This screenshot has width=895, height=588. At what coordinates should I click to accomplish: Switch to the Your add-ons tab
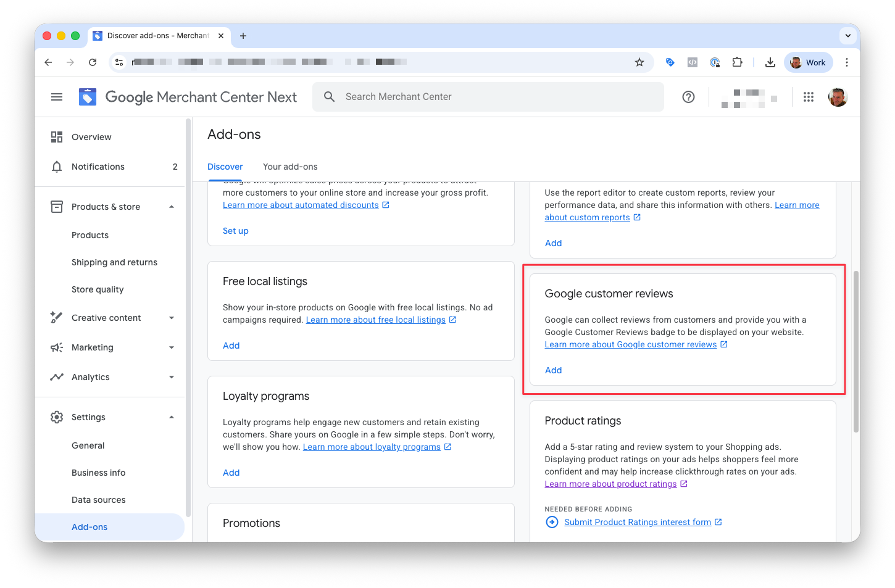[x=290, y=167]
